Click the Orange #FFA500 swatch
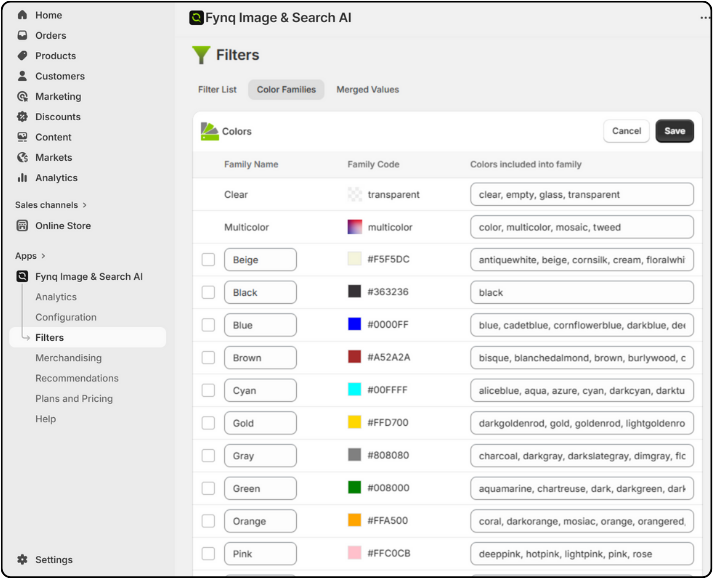The height and width of the screenshot is (578, 714). (355, 520)
